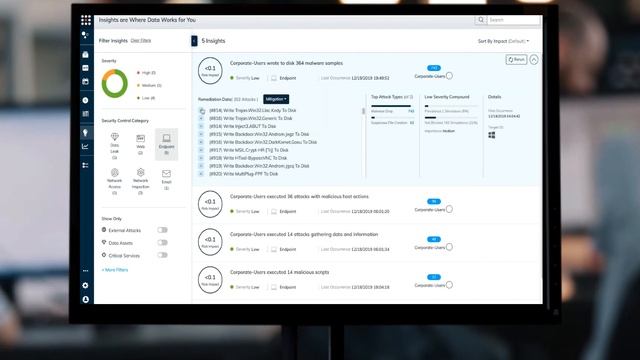This screenshot has height=360, width=640.
Task: Open the table report sidebar icon
Action: point(85,114)
